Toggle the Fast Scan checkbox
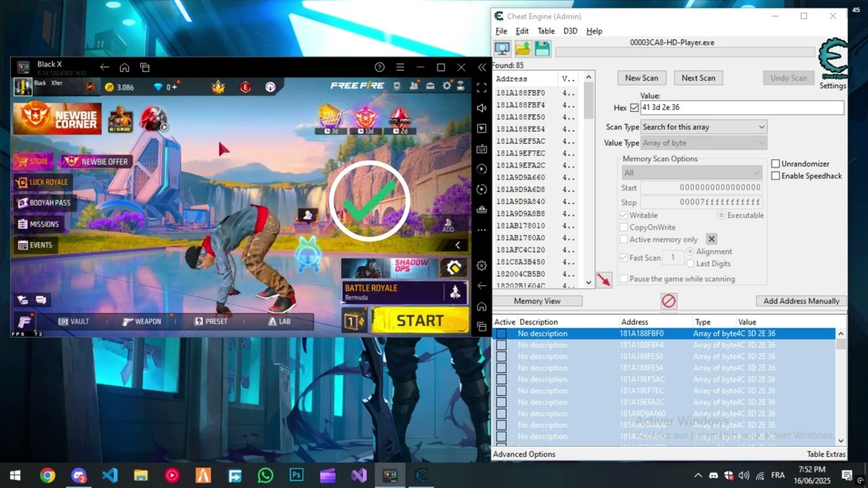 click(x=624, y=258)
